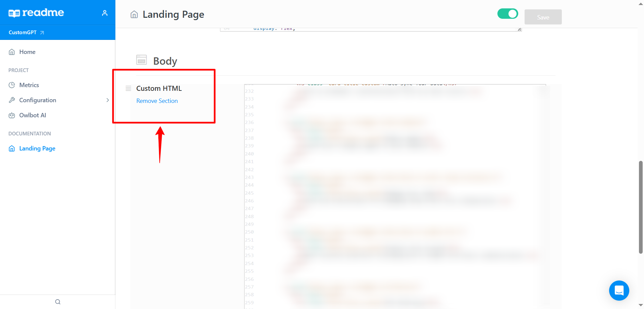Open the chat support bubble
This screenshot has width=644, height=309.
tap(619, 291)
